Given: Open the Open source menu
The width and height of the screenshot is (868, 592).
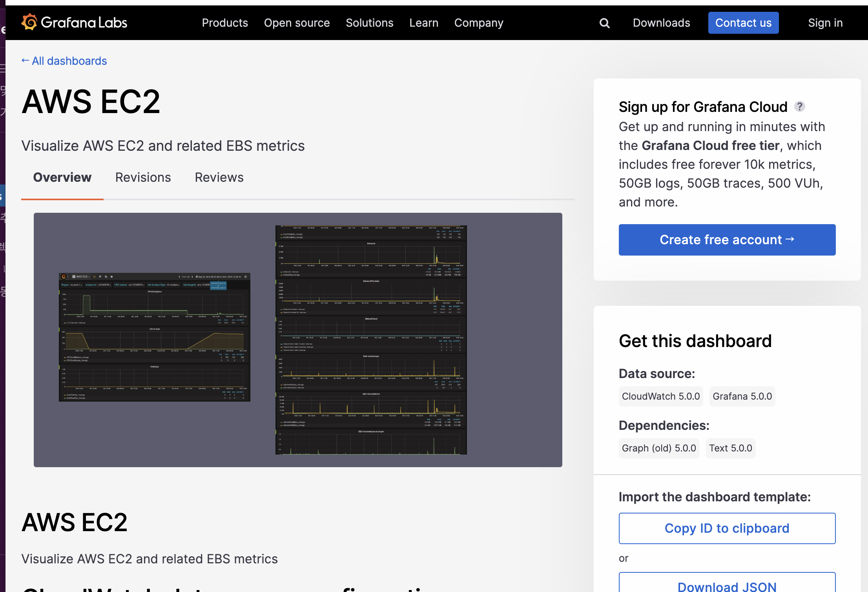Looking at the screenshot, I should coord(297,23).
